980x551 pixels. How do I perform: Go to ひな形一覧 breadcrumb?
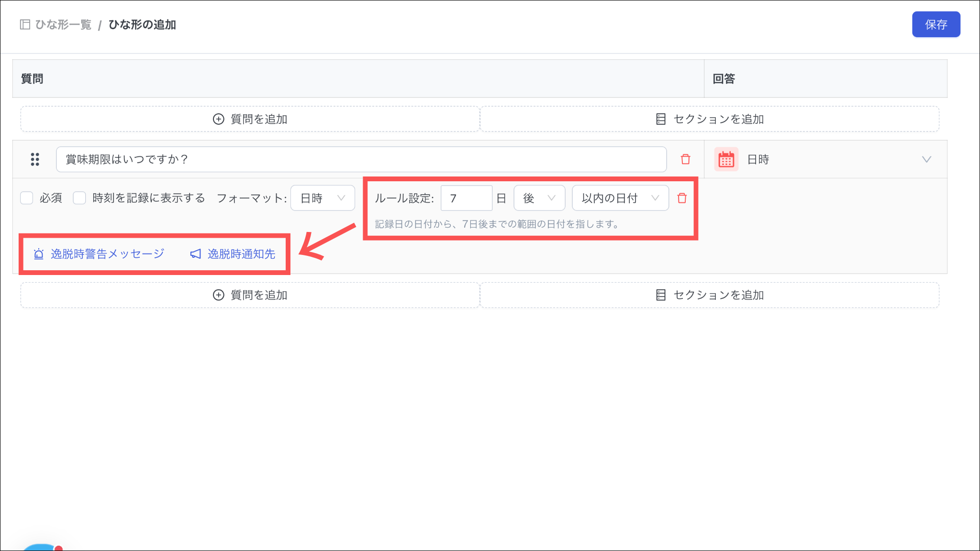click(x=63, y=24)
